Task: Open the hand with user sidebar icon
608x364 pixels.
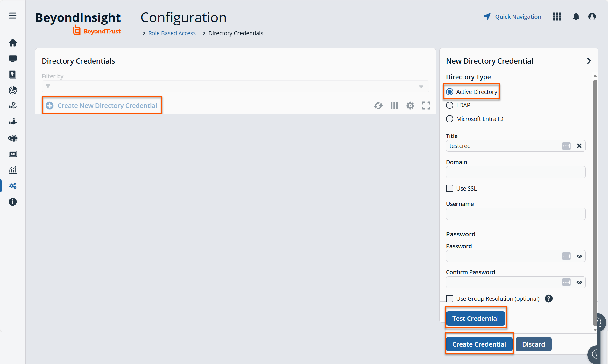Action: coord(13,122)
